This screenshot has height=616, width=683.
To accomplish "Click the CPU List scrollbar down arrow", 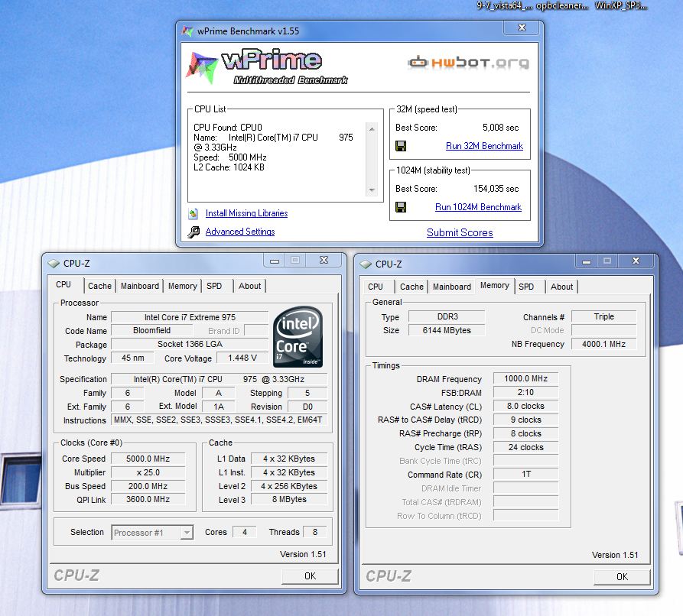I will pyautogui.click(x=372, y=190).
